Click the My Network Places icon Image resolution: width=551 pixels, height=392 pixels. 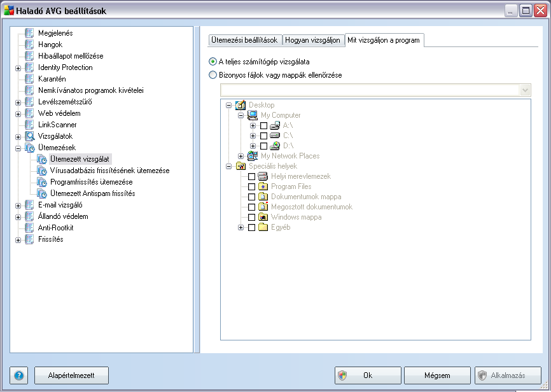point(253,156)
